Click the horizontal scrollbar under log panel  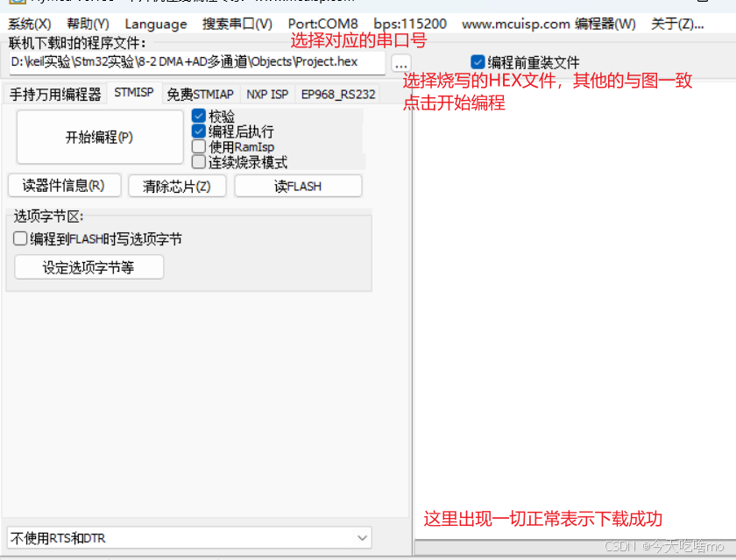tap(575, 548)
